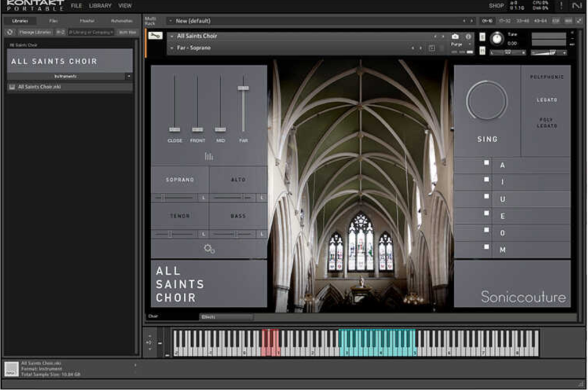Click previous multi arrow in Multi Rack

[464, 21]
